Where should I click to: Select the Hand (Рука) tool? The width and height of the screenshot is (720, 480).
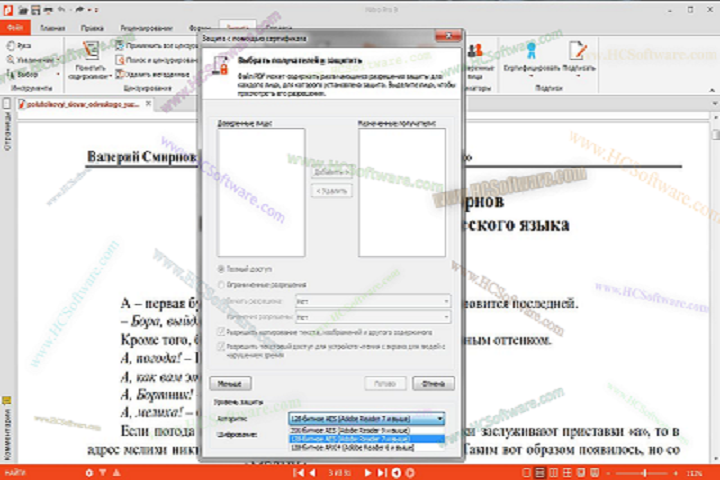[x=19, y=45]
